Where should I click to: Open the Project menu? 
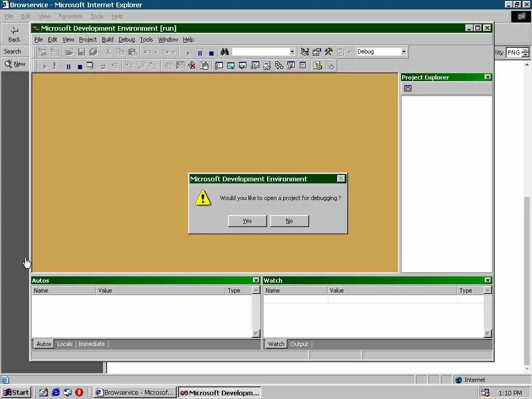coord(87,39)
